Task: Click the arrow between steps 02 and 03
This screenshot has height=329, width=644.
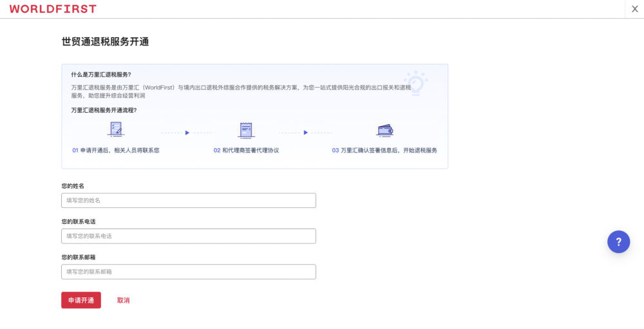Action: click(306, 133)
